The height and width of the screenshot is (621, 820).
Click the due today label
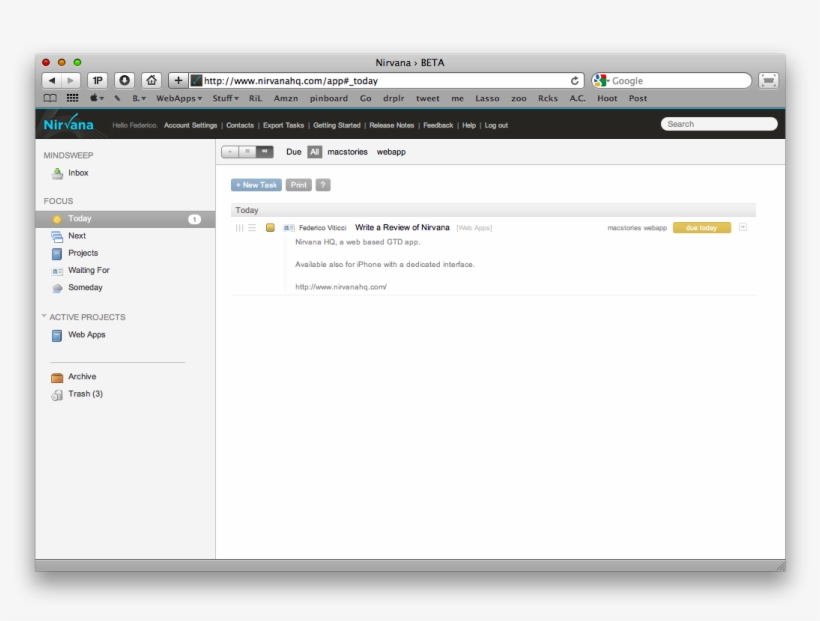coord(701,228)
